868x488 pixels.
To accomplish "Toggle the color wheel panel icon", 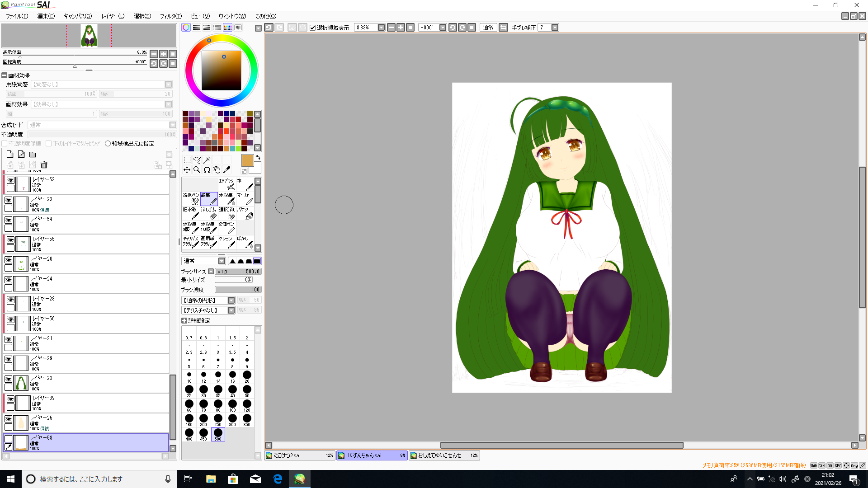I will [186, 28].
